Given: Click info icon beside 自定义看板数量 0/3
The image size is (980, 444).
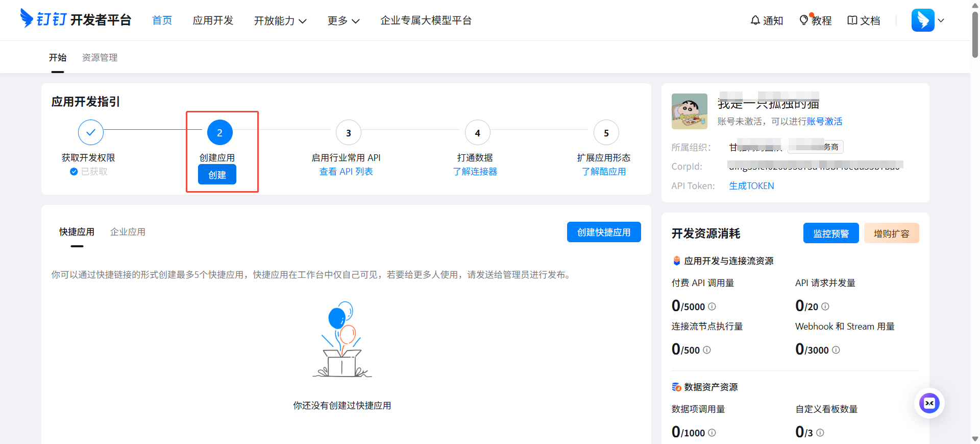Looking at the screenshot, I should 820,433.
